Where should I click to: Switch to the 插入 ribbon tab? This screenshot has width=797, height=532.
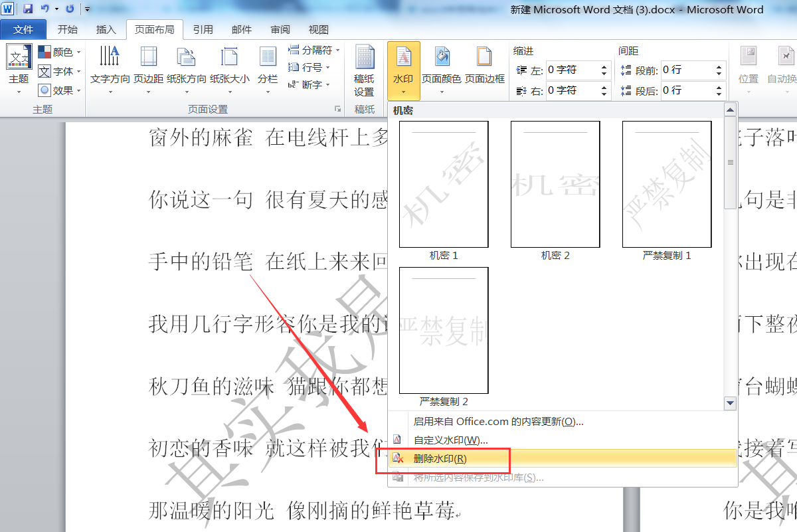(x=106, y=30)
